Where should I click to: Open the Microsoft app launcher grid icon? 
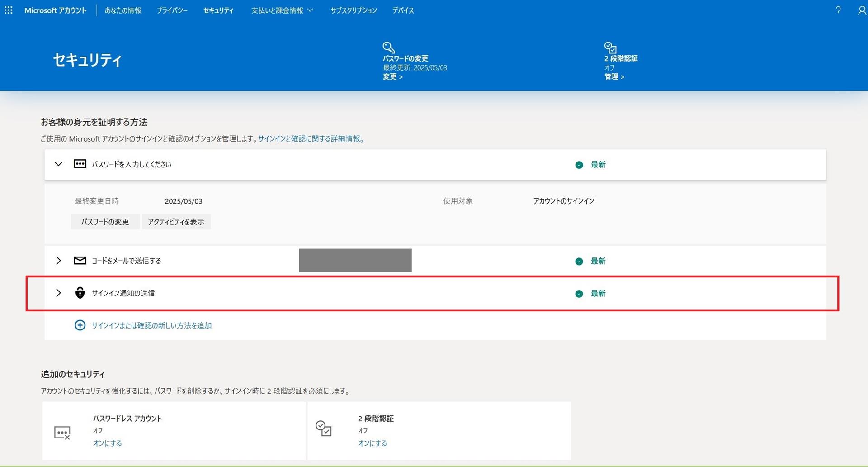8,10
